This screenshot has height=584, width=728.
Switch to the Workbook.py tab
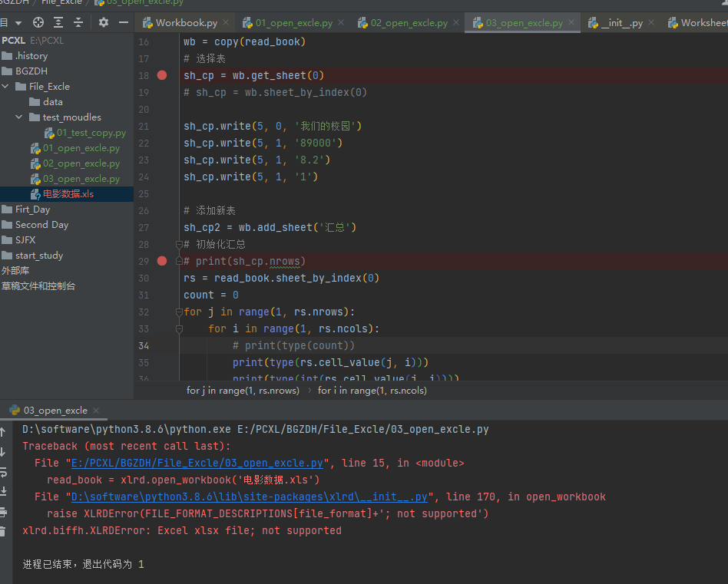coord(186,23)
